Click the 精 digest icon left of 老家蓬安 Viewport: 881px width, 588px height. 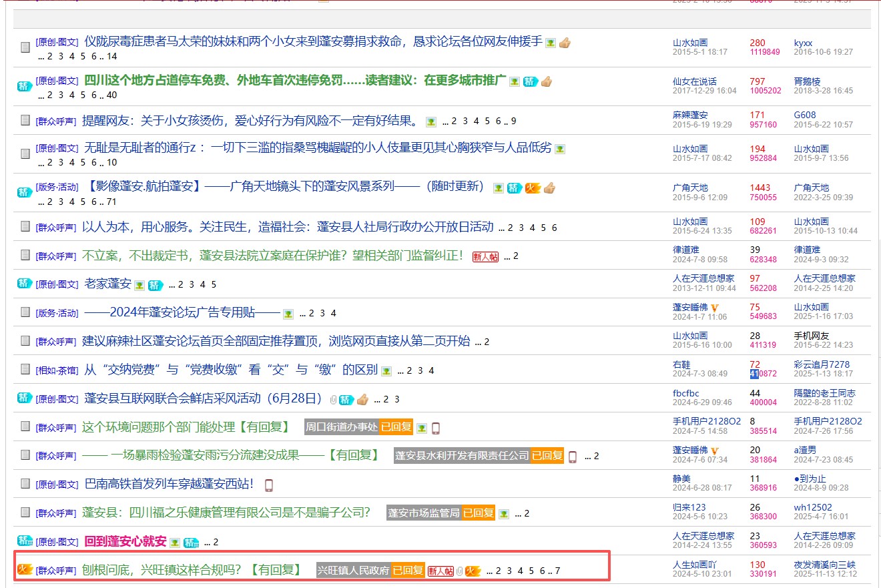[x=25, y=284]
